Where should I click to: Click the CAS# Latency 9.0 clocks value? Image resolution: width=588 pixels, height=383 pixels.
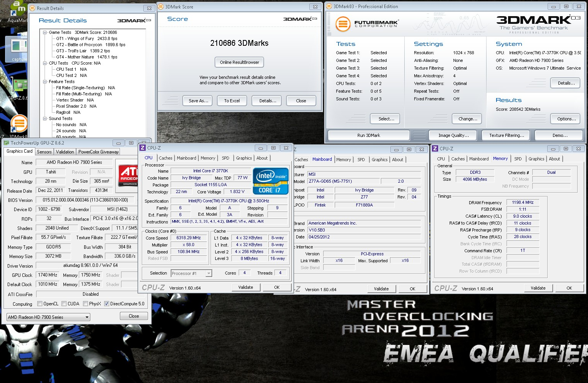[522, 216]
